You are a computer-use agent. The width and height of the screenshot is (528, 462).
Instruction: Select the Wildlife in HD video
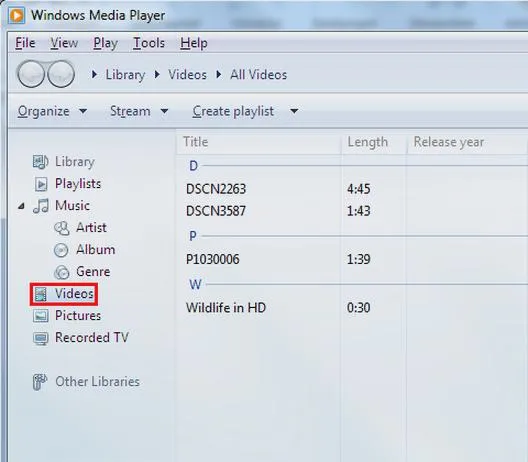[226, 308]
